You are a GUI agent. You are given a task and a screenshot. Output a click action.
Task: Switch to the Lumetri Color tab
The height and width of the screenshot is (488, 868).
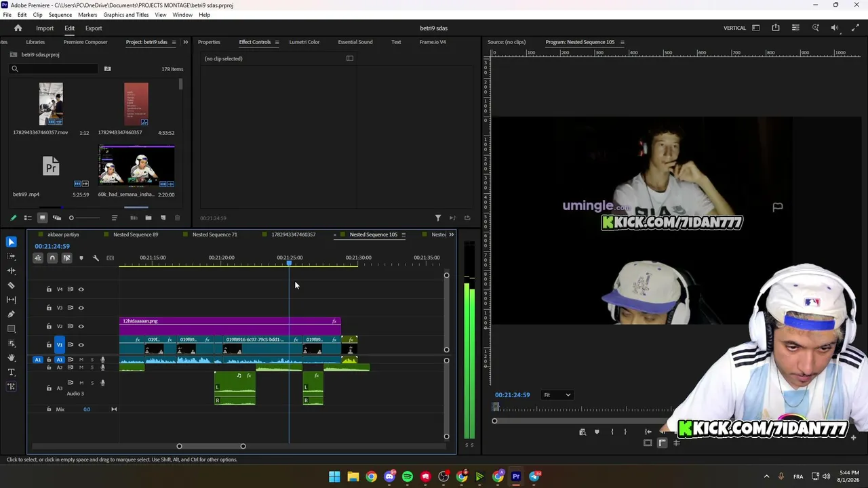[x=304, y=42]
